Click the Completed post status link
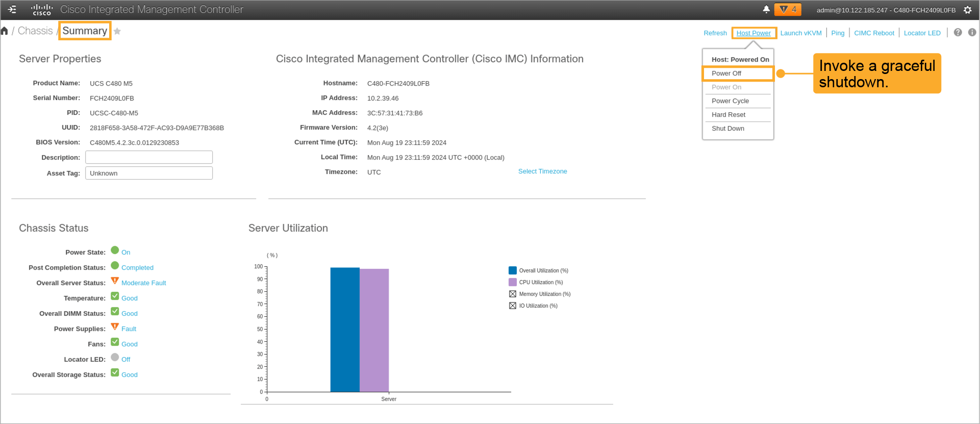This screenshot has width=980, height=424. (x=137, y=268)
